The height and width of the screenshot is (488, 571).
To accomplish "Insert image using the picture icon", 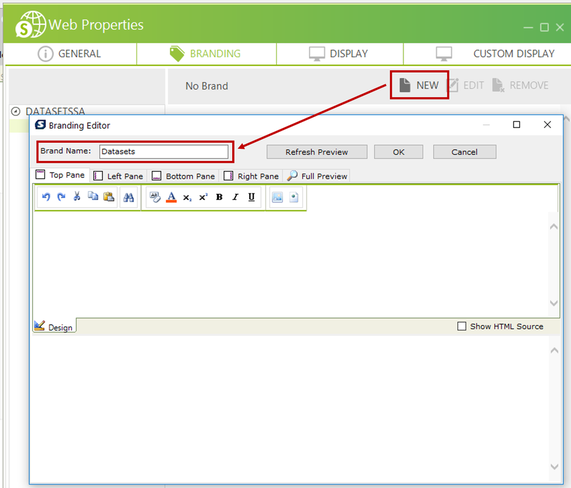I will 277,197.
